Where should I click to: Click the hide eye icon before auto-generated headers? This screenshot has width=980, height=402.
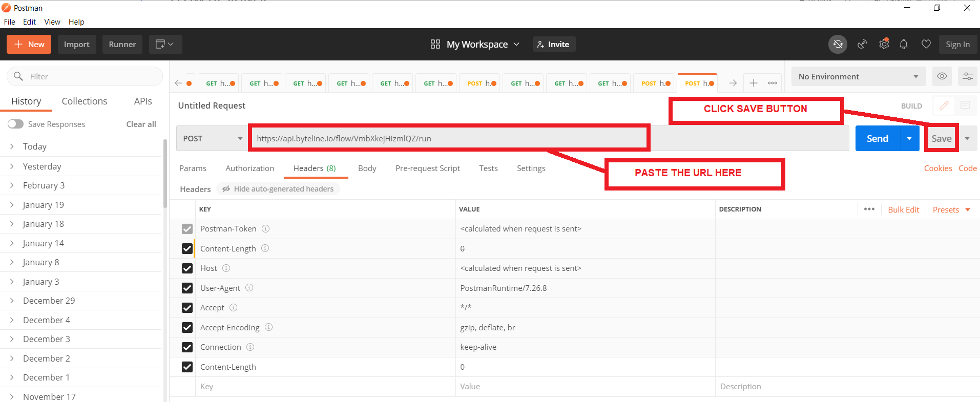[x=226, y=189]
